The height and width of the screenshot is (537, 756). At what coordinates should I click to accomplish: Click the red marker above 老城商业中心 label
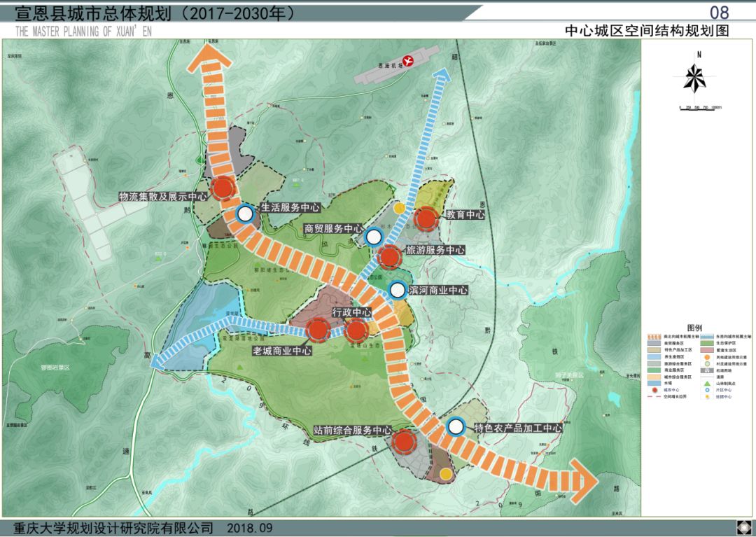pyautogui.click(x=318, y=330)
